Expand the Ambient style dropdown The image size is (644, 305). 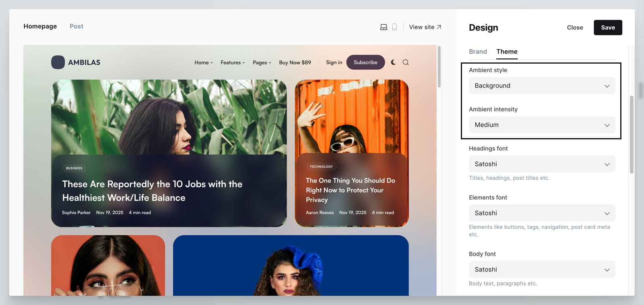542,86
